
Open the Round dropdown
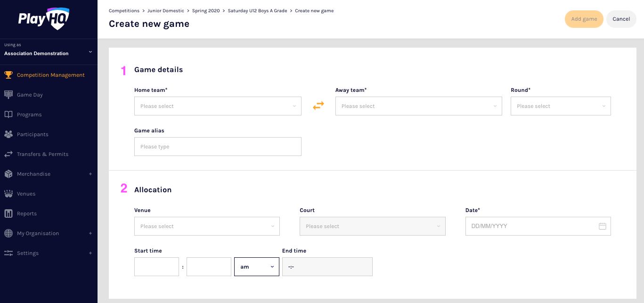click(561, 106)
